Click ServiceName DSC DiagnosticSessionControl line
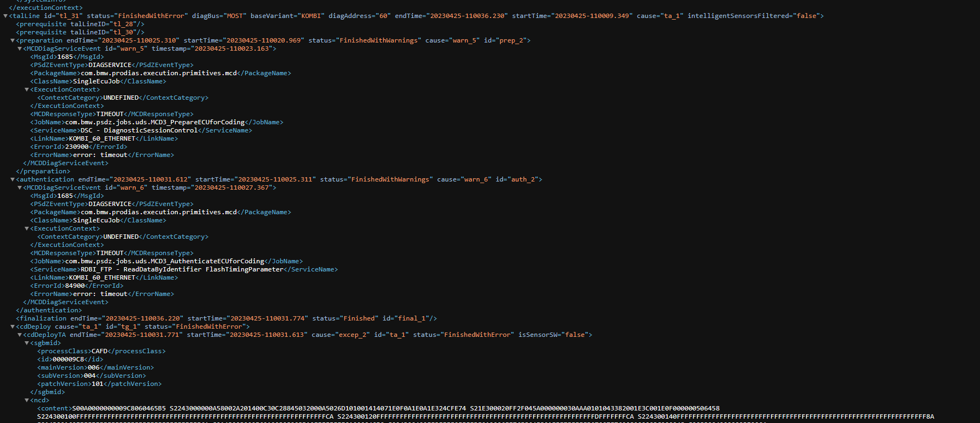Viewport: 980px width, 423px height. [x=141, y=130]
